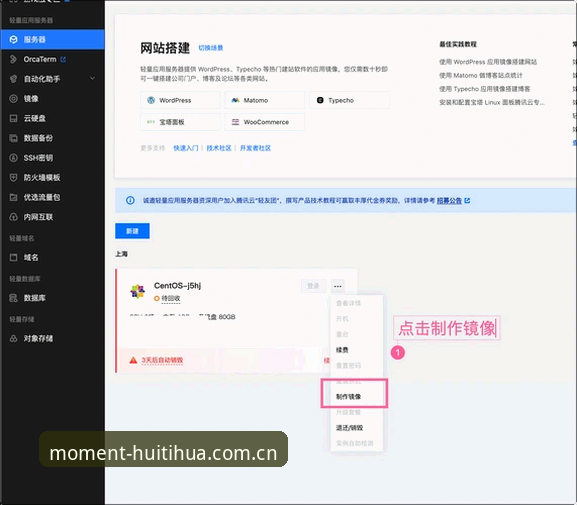
Task: Expand the 自动化助手 submenu chevron
Action: [92, 78]
